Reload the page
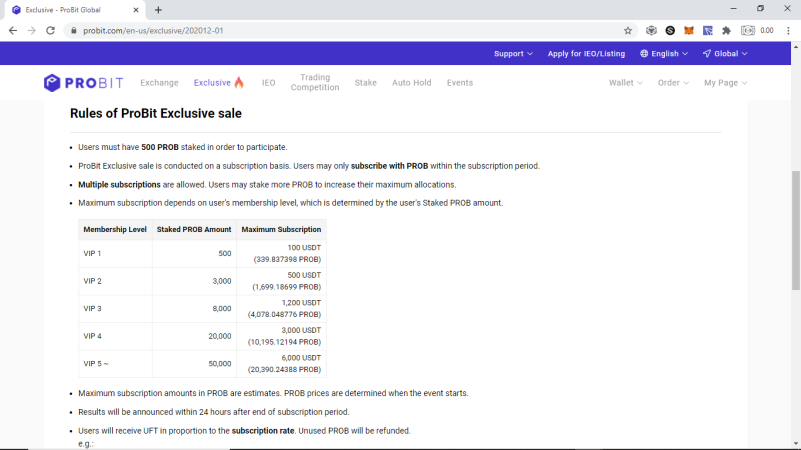The image size is (801, 450). (x=50, y=31)
